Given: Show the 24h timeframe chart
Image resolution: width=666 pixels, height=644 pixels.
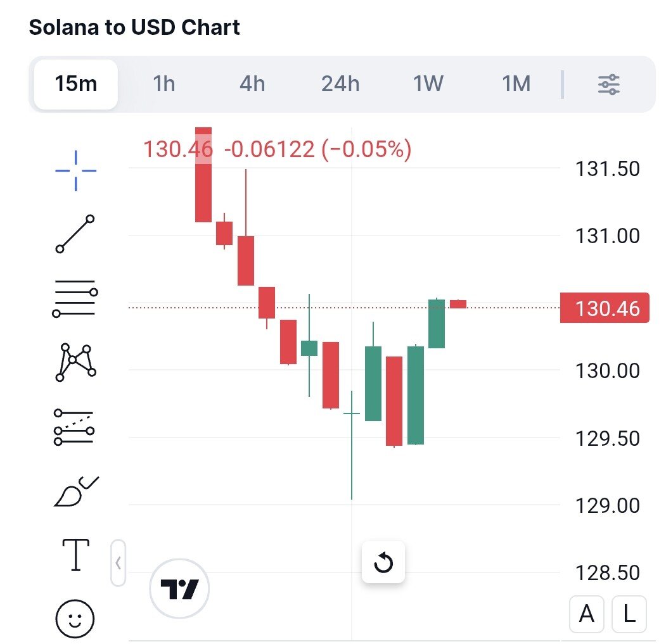Looking at the screenshot, I should tap(340, 84).
